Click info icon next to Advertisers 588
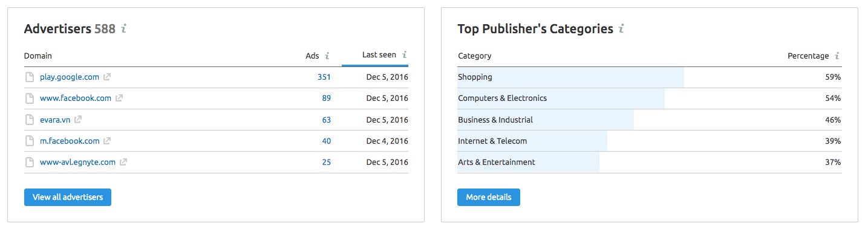The image size is (868, 232). (124, 28)
